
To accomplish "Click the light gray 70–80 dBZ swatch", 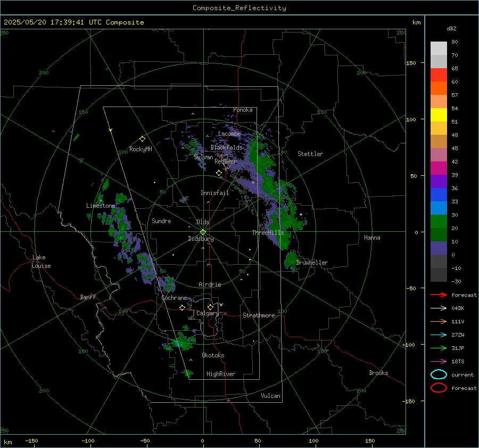I will click(439, 48).
